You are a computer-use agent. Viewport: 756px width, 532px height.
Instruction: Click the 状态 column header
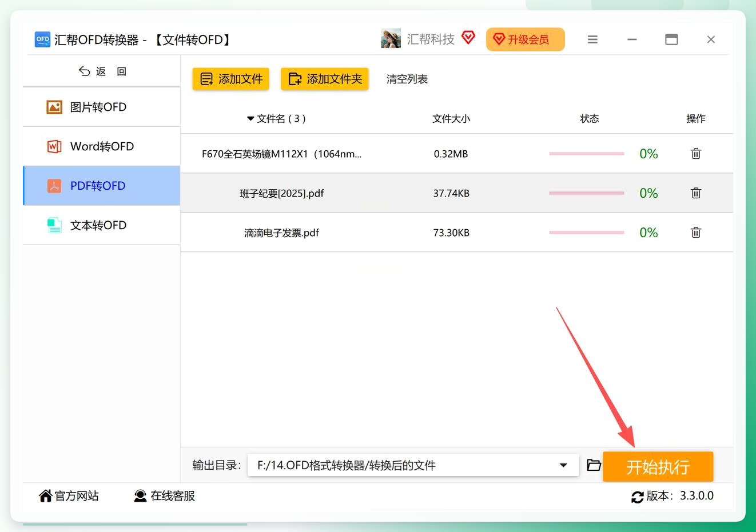[590, 118]
